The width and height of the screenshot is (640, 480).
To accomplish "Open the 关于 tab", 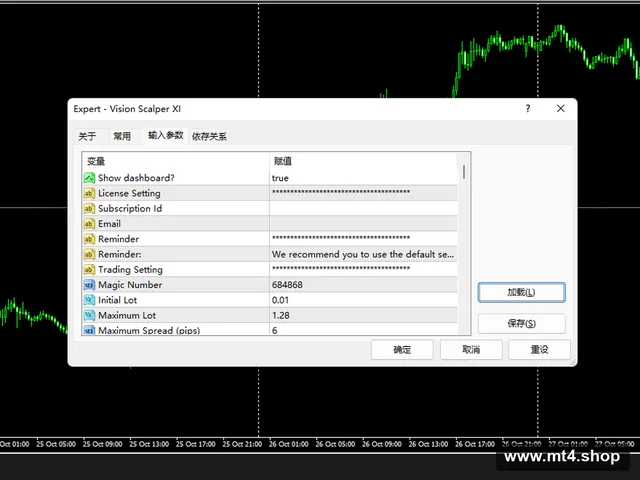I will 87,136.
